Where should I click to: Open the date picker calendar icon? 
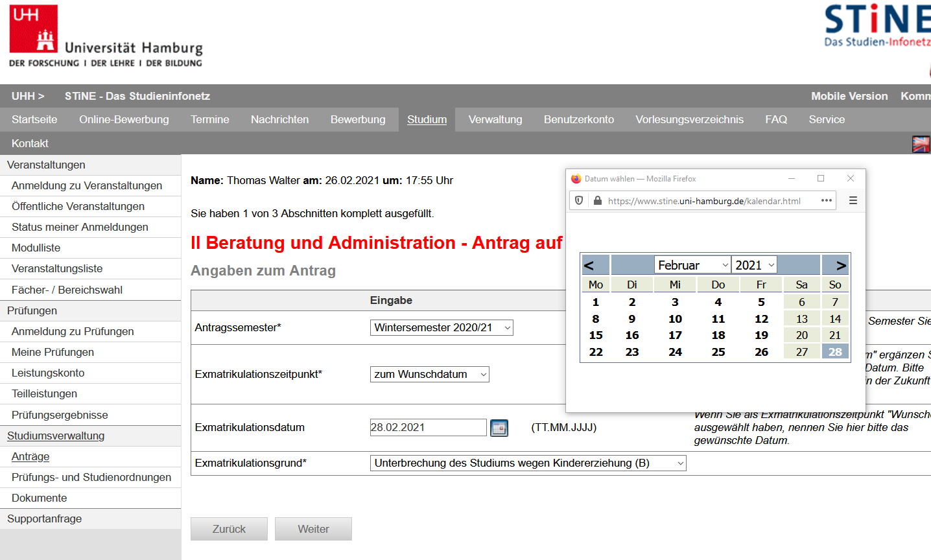pyautogui.click(x=499, y=427)
